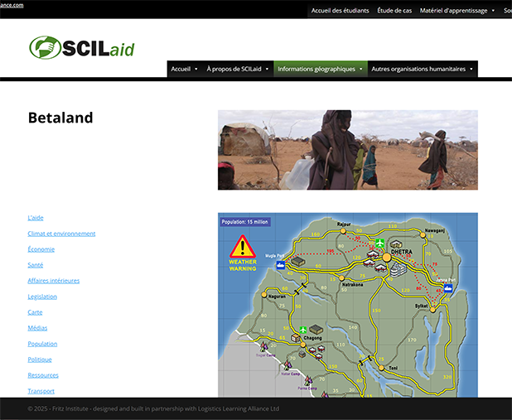512x420 pixels.
Task: Open the Politique link
Action: pyautogui.click(x=40, y=360)
